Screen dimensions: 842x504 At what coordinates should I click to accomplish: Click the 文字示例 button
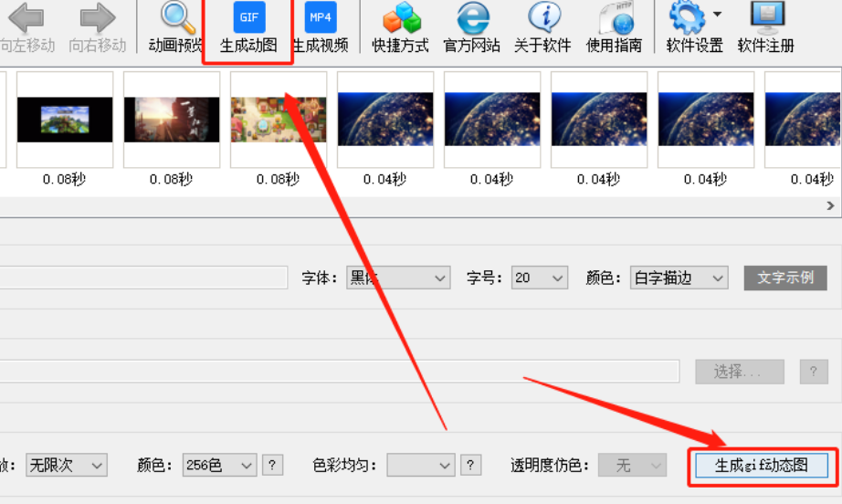(x=785, y=278)
